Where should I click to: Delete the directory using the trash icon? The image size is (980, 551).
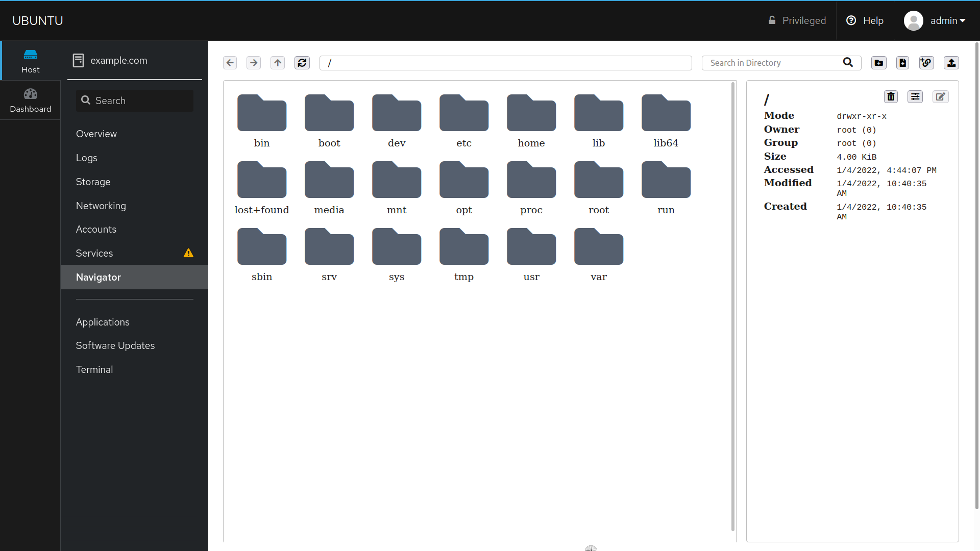tap(891, 96)
